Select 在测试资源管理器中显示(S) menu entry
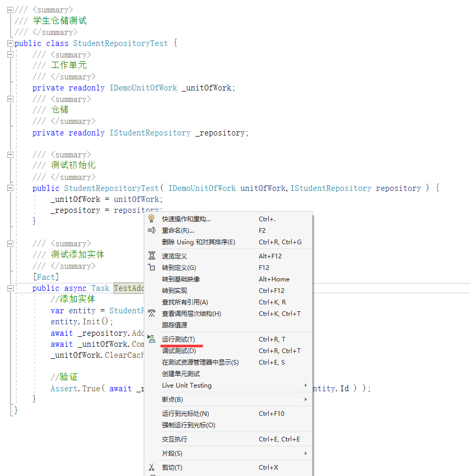 point(200,362)
